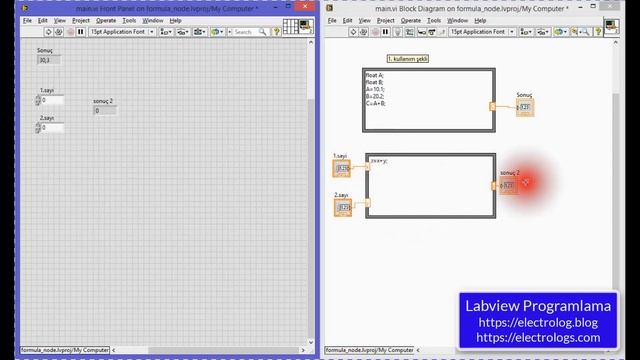Click search magnifier in Block Diagram toolbar
The width and height of the screenshot is (640, 360).
pyautogui.click(x=585, y=32)
